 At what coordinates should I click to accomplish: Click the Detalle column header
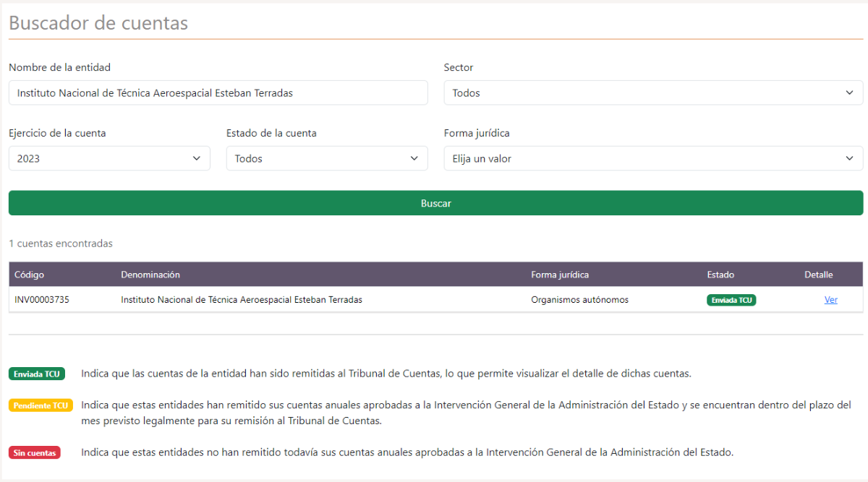tap(819, 275)
